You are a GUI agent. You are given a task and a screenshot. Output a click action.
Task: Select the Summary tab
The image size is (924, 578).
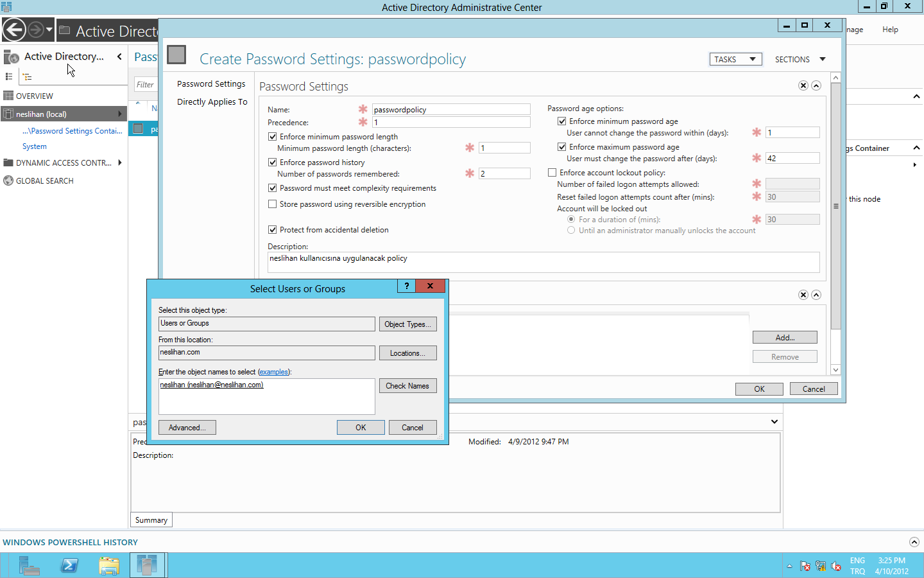[151, 520]
